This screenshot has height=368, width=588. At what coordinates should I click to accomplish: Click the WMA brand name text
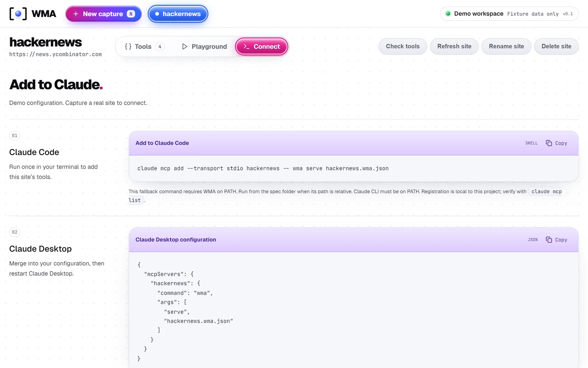point(44,14)
